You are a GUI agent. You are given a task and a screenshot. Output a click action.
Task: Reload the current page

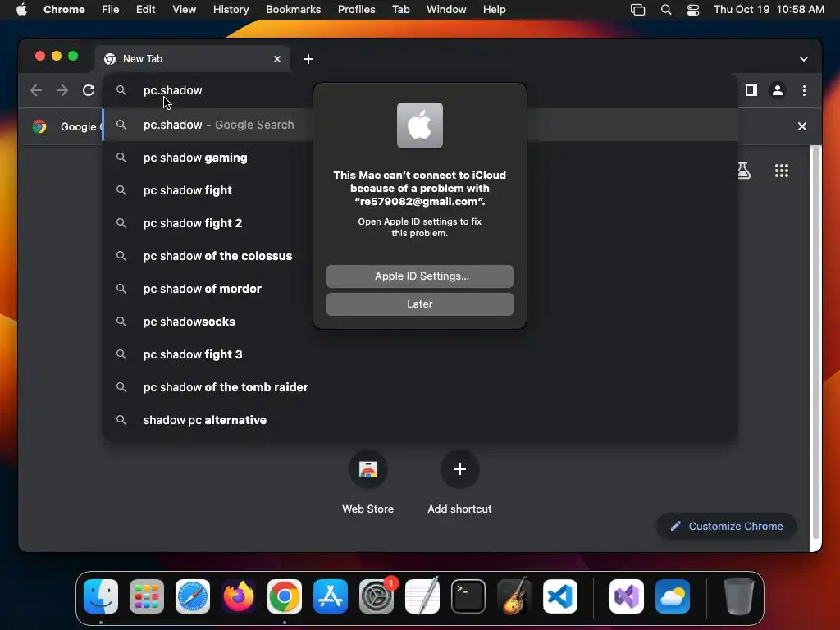click(89, 90)
